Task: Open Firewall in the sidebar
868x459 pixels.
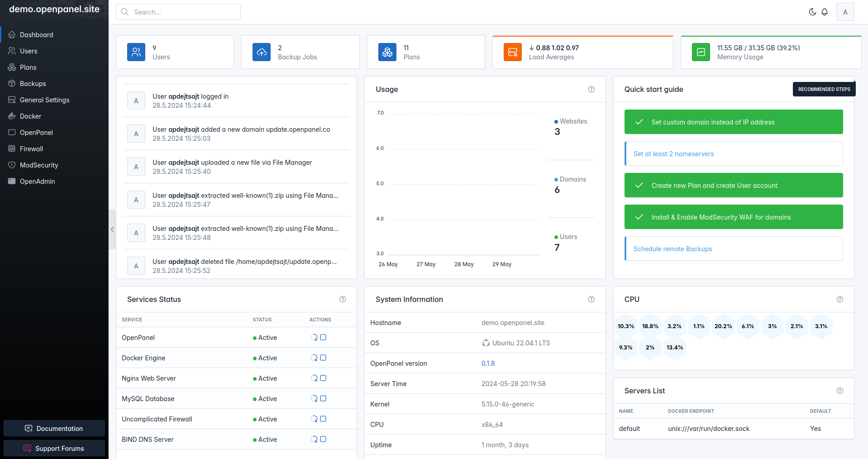Action: 54,149
